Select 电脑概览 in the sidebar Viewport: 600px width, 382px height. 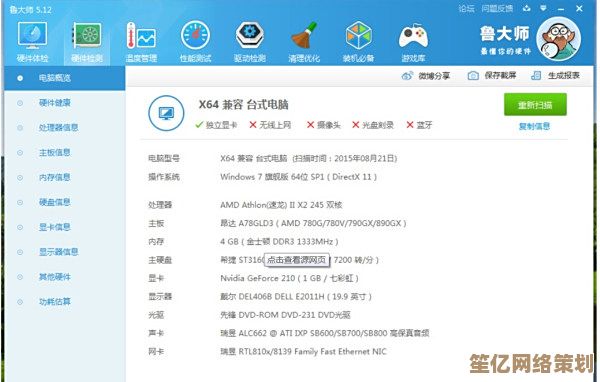pos(65,78)
